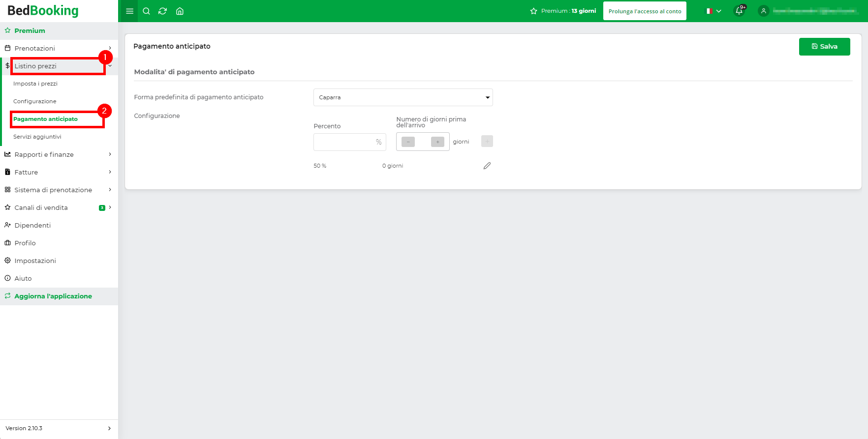Click the '50 %' value
Image resolution: width=868 pixels, height=439 pixels.
320,166
